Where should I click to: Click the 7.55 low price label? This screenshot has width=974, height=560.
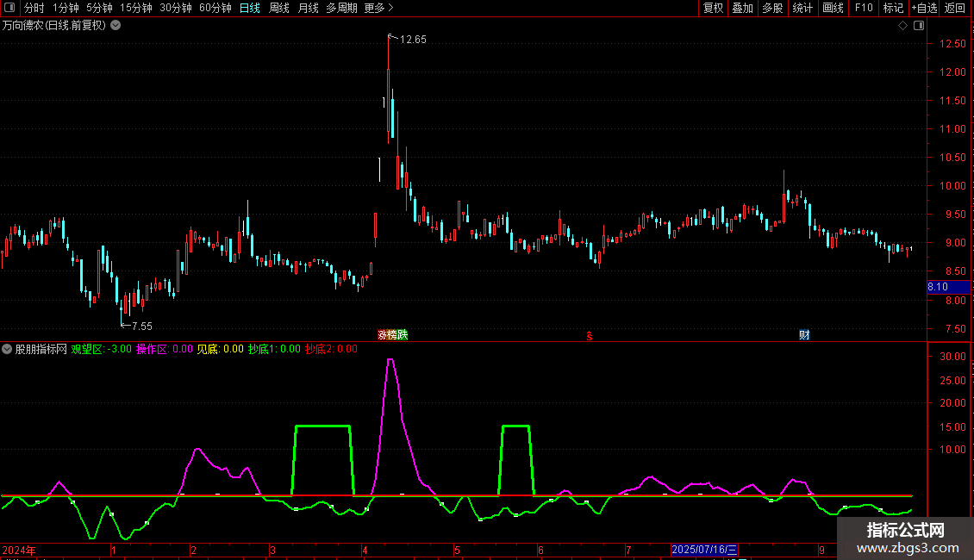142,327
